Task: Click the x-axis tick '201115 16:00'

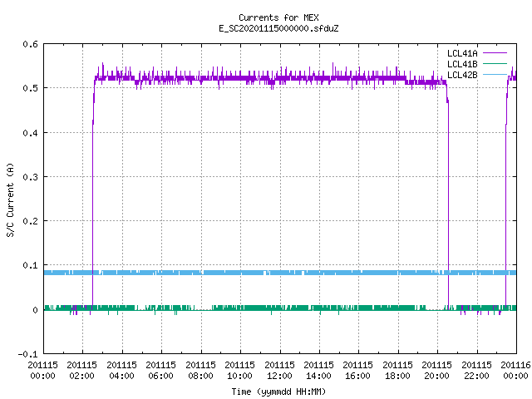Action: coord(357,371)
